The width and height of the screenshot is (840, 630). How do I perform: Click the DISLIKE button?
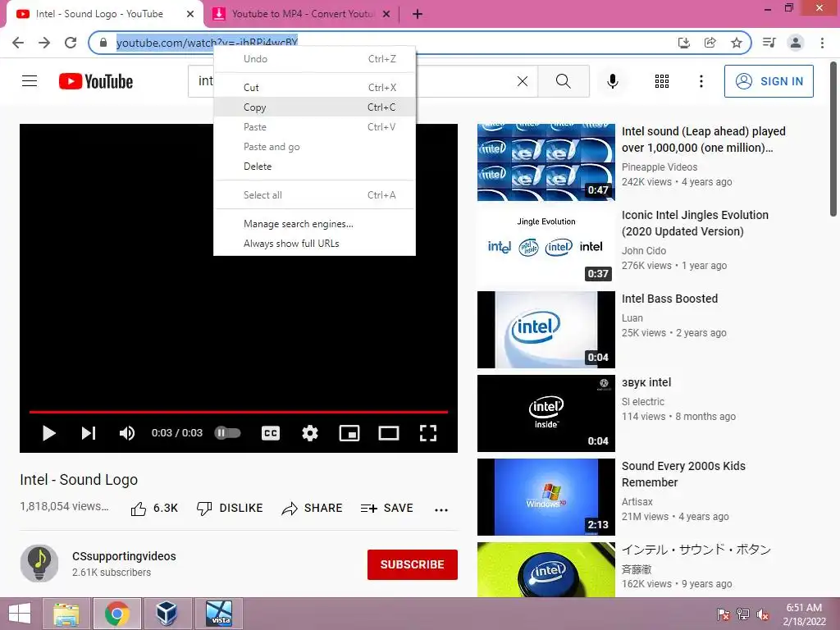230,509
